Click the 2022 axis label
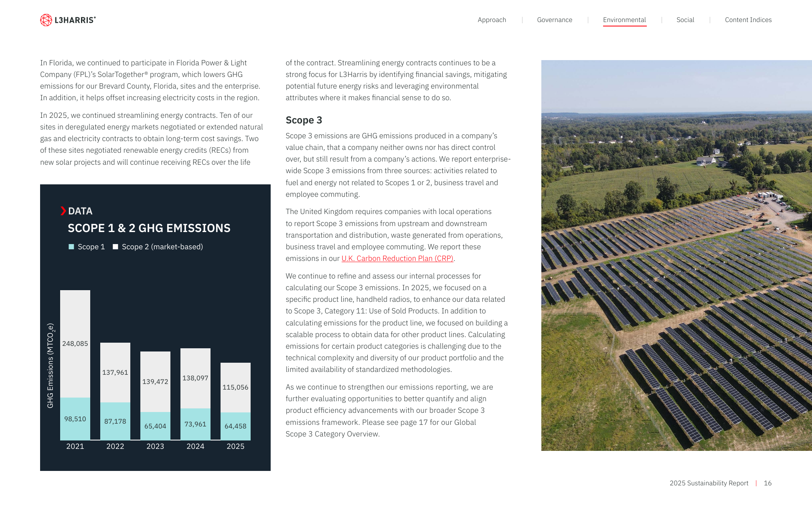 115,446
